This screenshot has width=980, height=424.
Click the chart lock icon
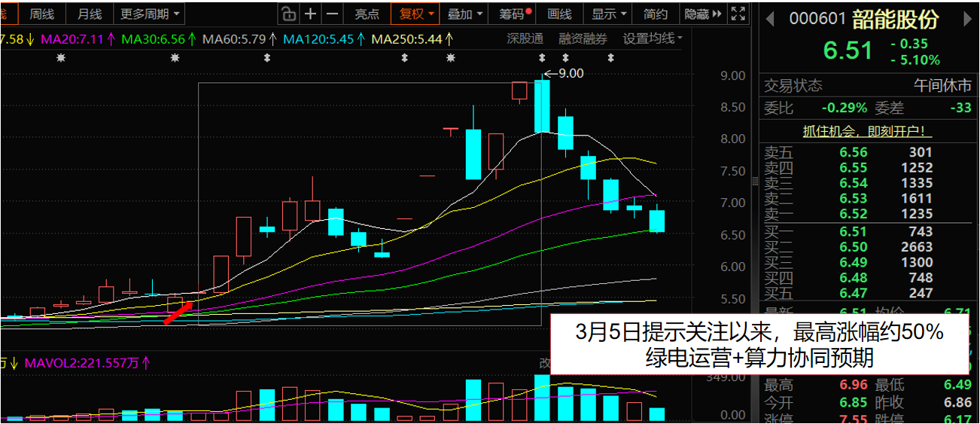(288, 14)
